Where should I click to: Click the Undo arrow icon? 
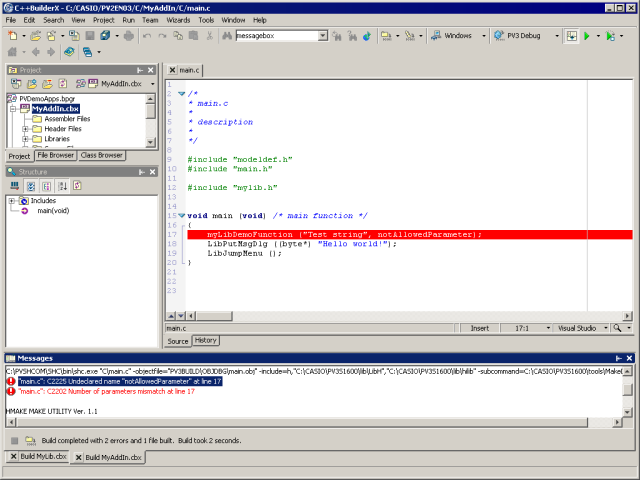tap(147, 36)
